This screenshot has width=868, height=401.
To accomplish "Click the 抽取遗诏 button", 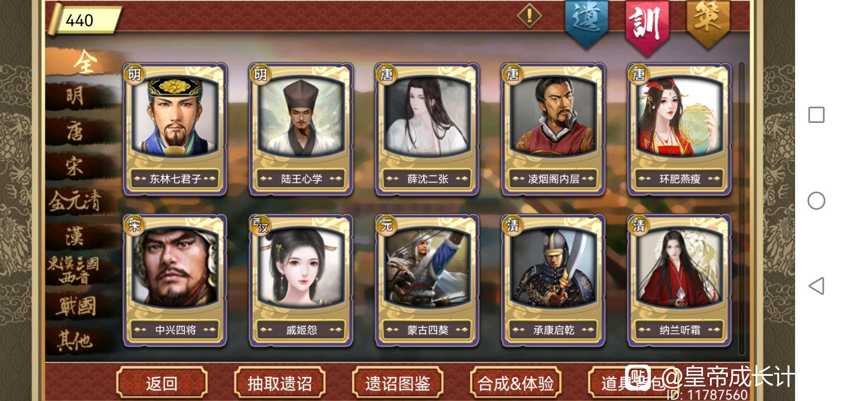I will 279,383.
